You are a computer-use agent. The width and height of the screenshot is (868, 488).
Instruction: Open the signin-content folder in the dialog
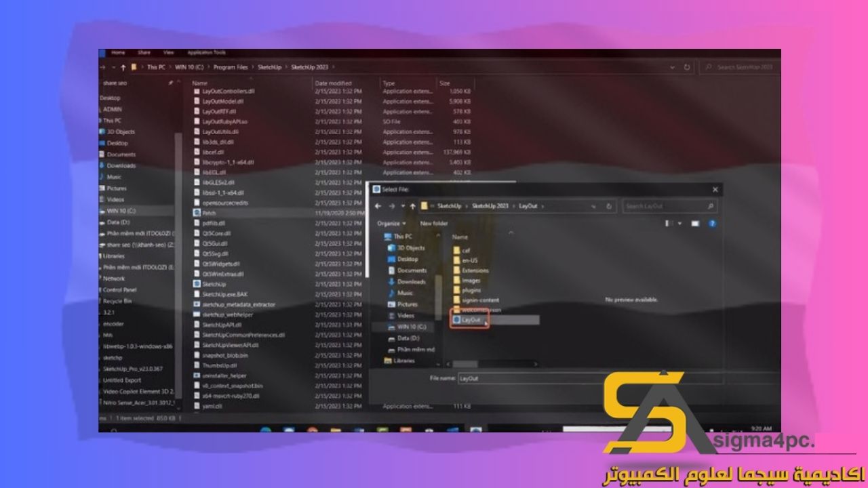476,300
